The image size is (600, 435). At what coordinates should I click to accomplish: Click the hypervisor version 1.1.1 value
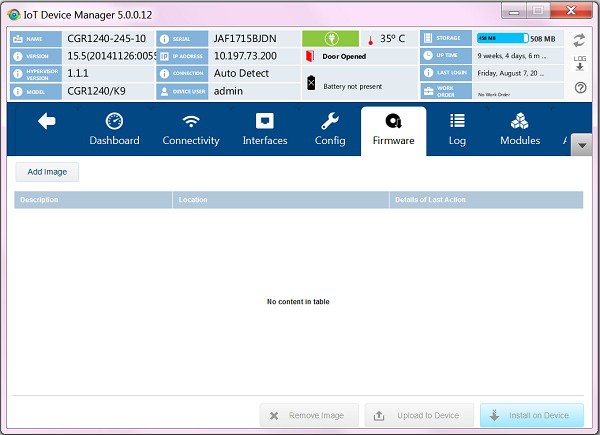point(78,73)
